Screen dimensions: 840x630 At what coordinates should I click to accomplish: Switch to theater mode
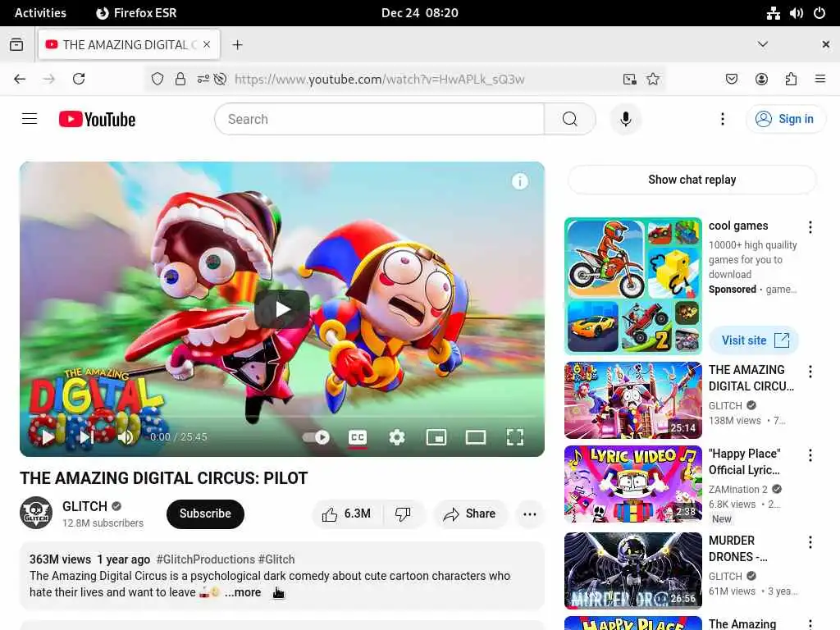475,437
